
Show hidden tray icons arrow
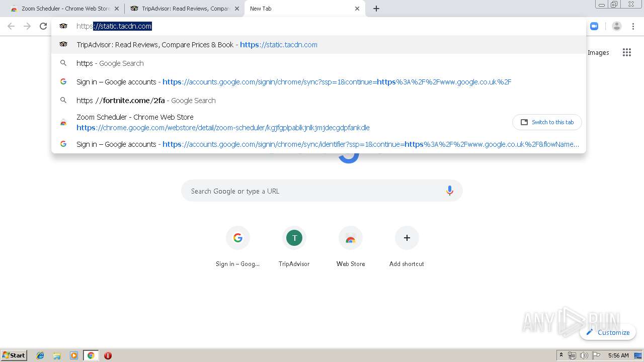[561, 355]
